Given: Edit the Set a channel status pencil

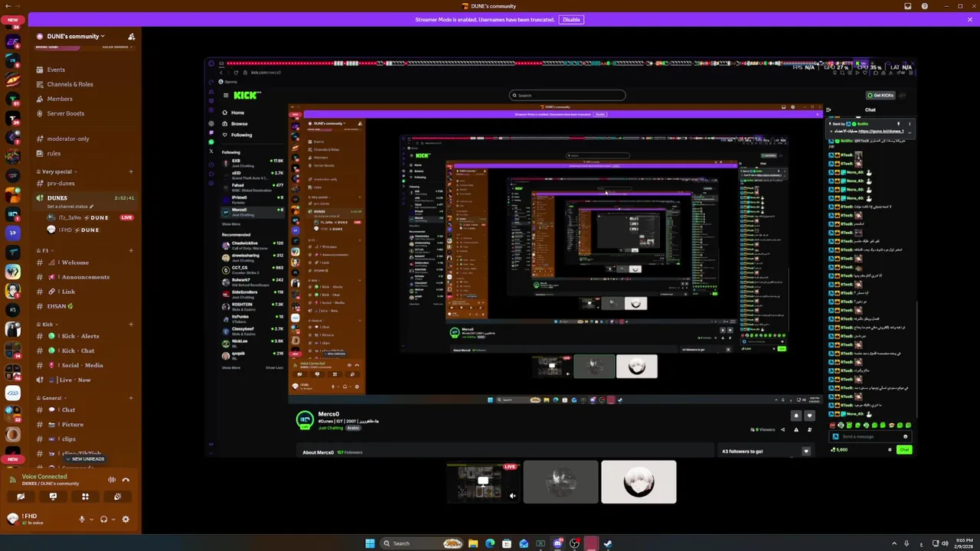Looking at the screenshot, I should [91, 207].
